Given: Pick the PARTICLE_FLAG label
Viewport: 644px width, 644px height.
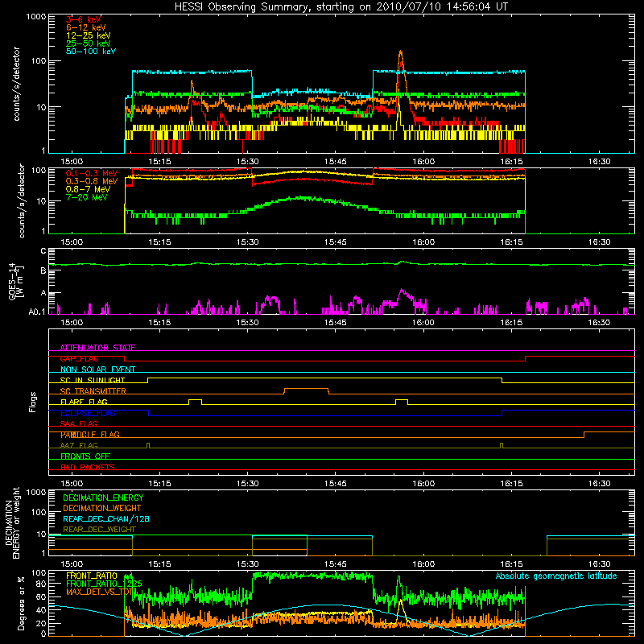Looking at the screenshot, I should (x=90, y=435).
